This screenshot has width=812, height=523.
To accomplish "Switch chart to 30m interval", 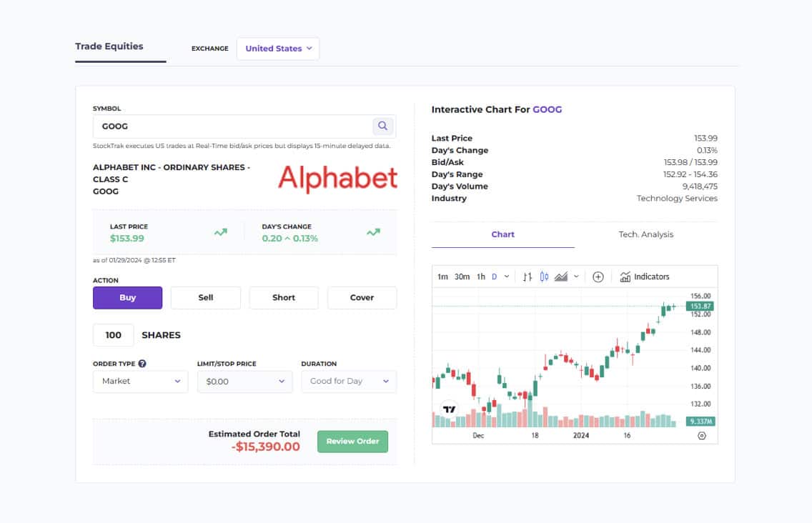I will pos(462,277).
